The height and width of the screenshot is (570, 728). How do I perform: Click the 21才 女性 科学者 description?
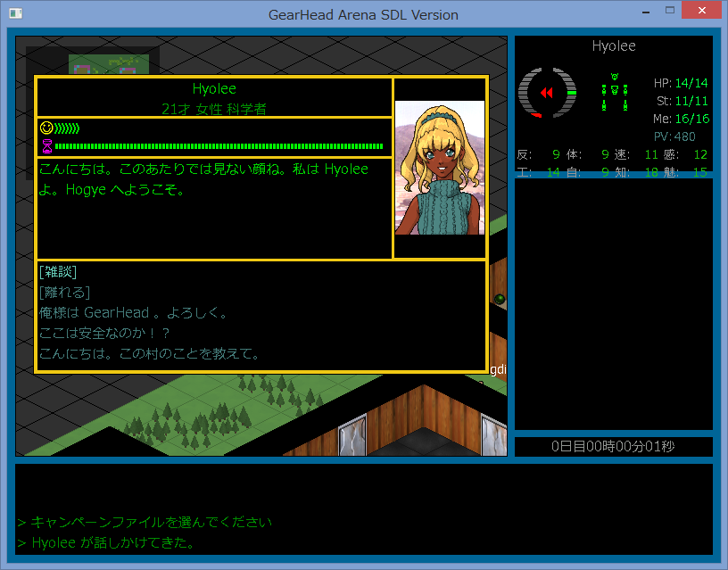[x=214, y=109]
